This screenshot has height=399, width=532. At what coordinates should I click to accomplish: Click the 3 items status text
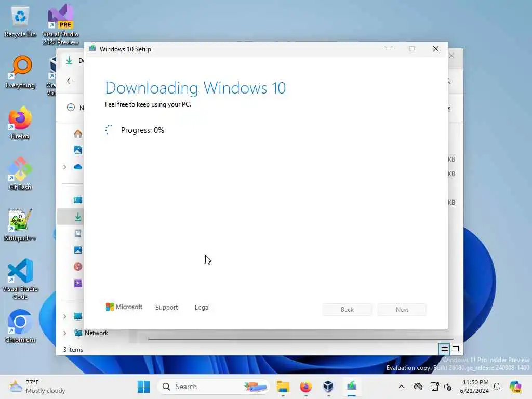73,350
